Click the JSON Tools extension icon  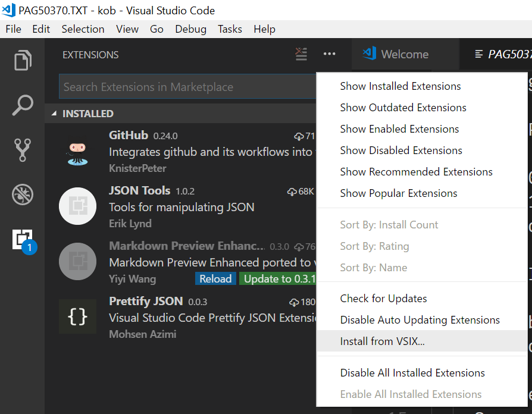click(78, 206)
